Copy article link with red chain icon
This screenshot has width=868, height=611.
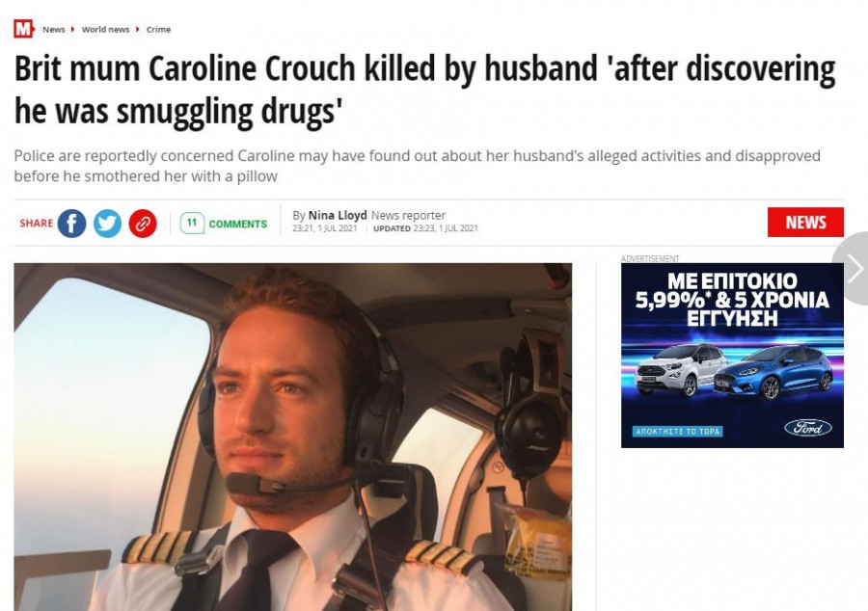point(143,224)
